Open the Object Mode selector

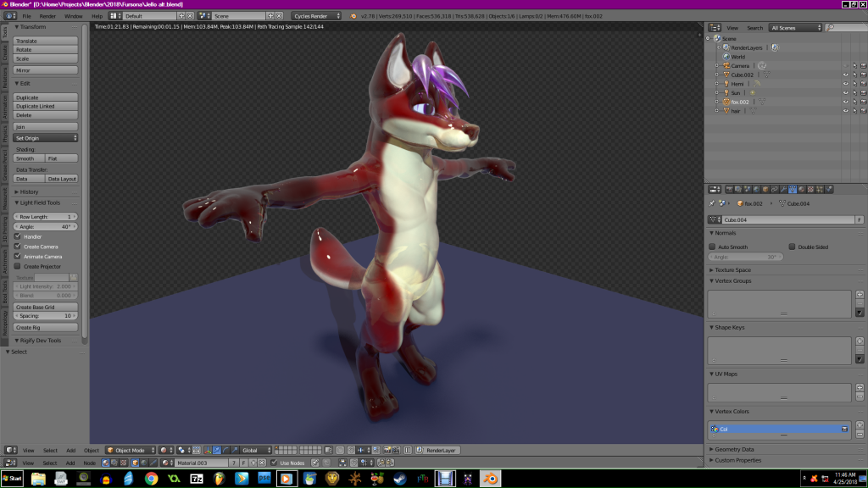131,450
